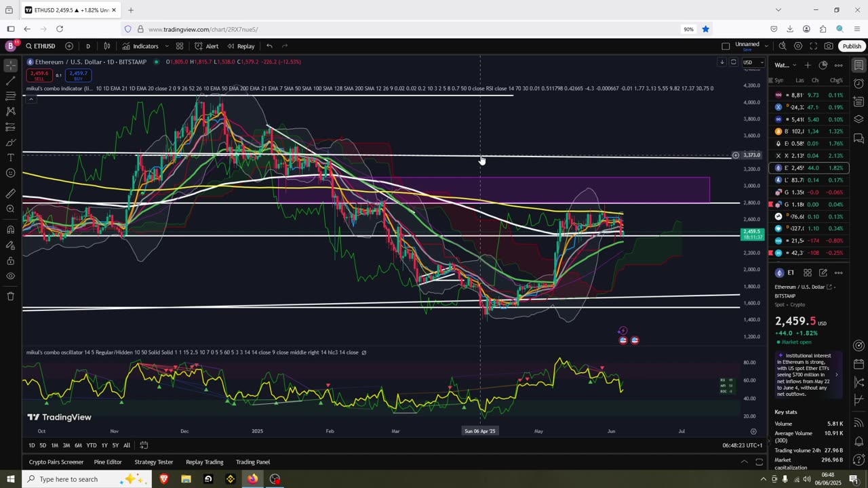Toggle hide all drawings eye icon
This screenshot has width=868, height=488.
[x=10, y=277]
